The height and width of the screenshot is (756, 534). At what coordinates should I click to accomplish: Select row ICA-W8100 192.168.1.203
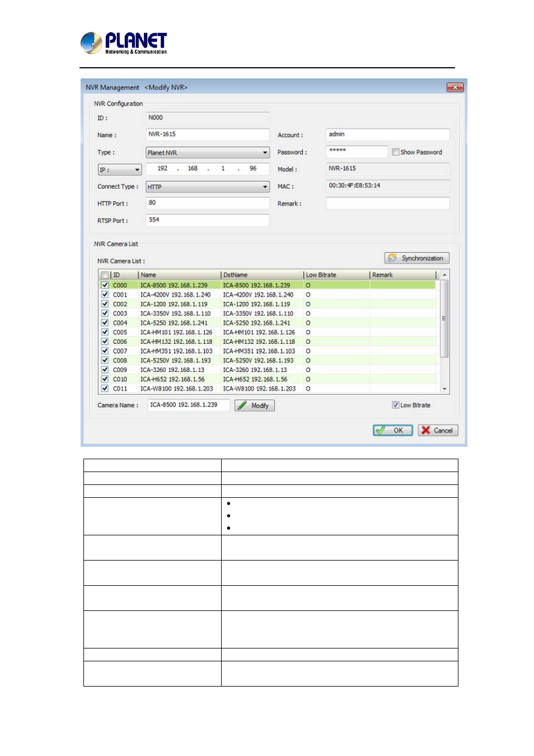tap(268, 388)
